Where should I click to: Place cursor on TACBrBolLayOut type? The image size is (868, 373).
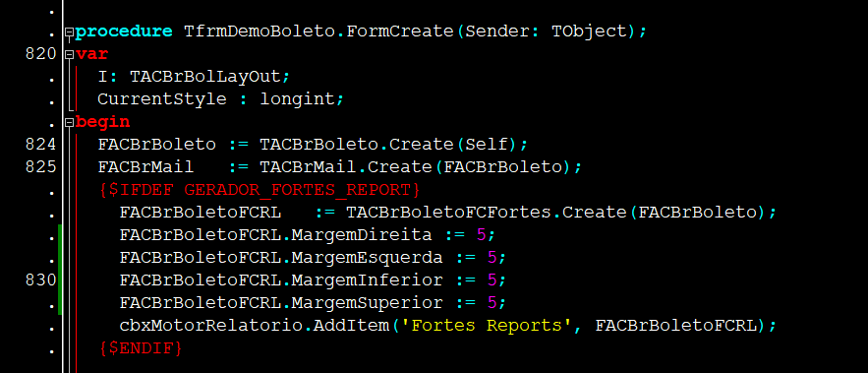[205, 77]
